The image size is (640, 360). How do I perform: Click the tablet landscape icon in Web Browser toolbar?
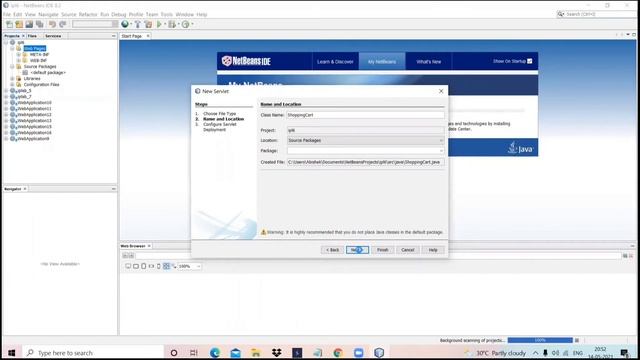pyautogui.click(x=136, y=266)
